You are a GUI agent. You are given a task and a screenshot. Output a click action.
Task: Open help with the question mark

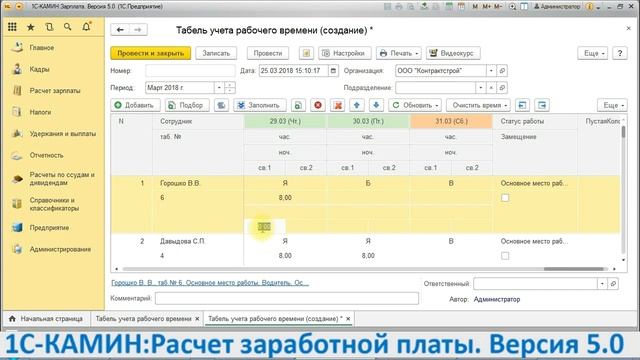tap(620, 53)
